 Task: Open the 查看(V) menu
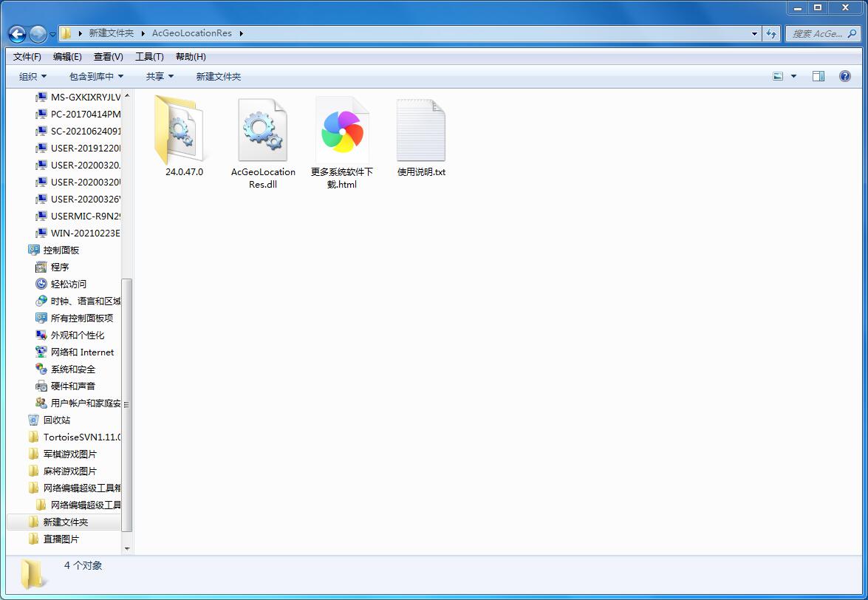(109, 56)
